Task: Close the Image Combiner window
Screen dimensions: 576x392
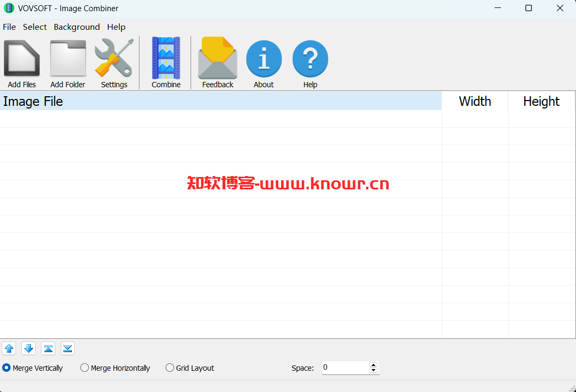Action: [560, 8]
